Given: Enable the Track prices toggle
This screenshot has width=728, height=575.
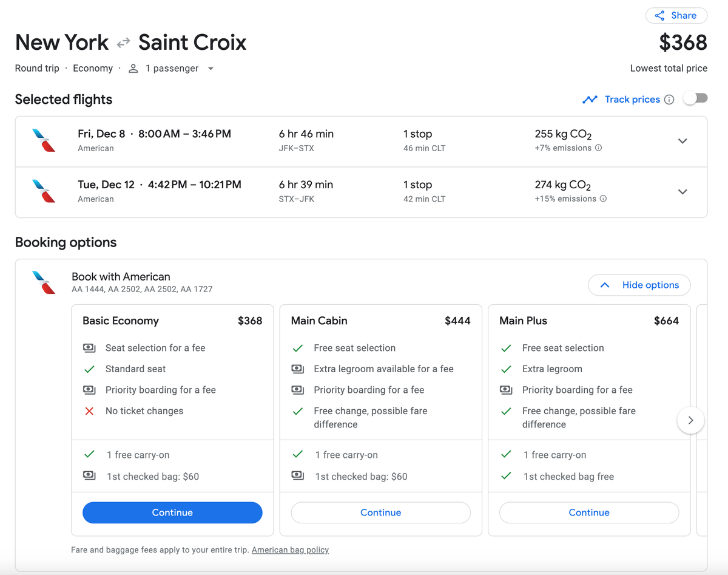Looking at the screenshot, I should pos(695,97).
